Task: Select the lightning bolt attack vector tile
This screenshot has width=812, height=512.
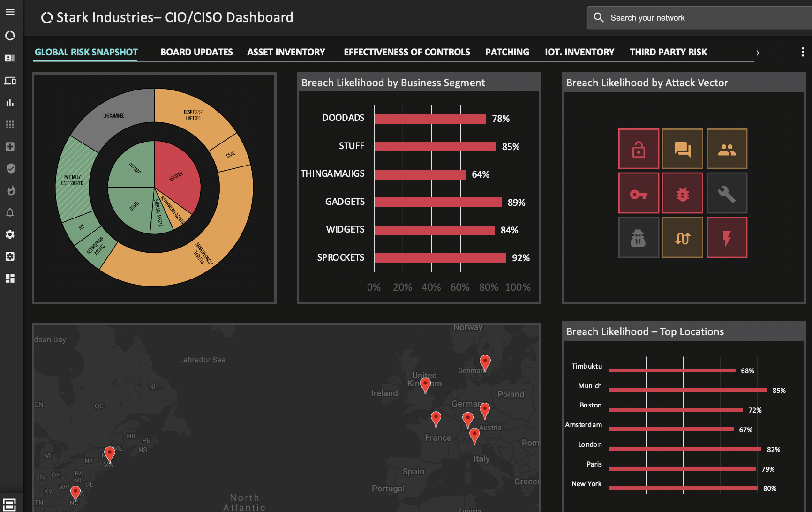Action: pos(727,238)
